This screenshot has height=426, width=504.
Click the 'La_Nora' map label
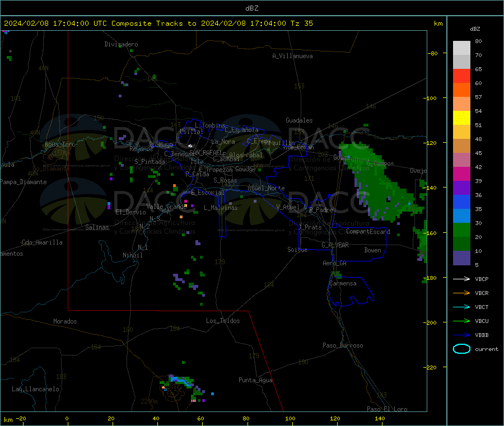tap(223, 142)
